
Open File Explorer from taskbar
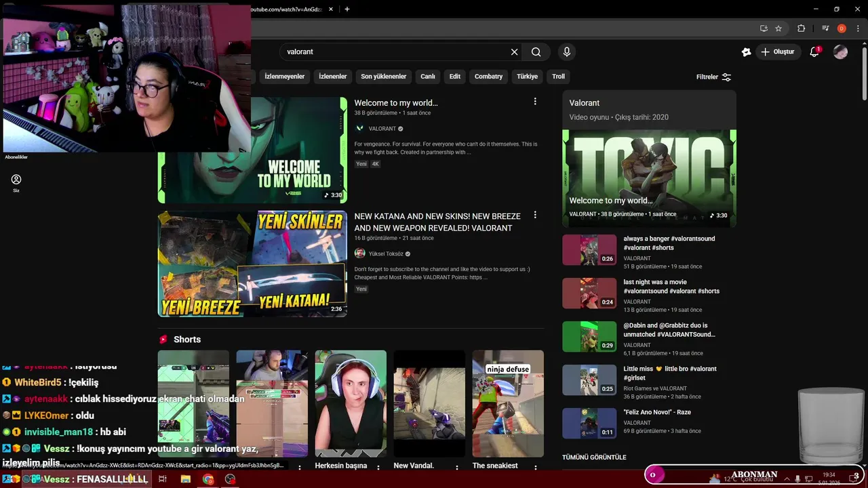tap(185, 479)
